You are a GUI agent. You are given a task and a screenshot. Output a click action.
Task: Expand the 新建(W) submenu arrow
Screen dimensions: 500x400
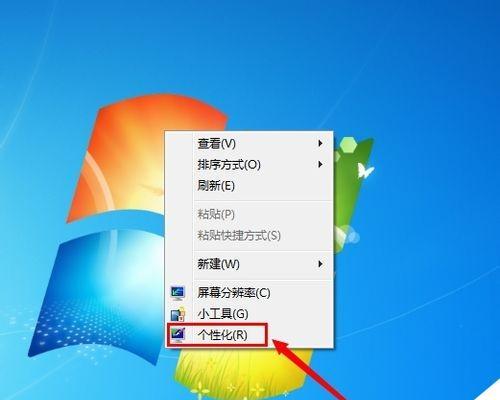320,264
